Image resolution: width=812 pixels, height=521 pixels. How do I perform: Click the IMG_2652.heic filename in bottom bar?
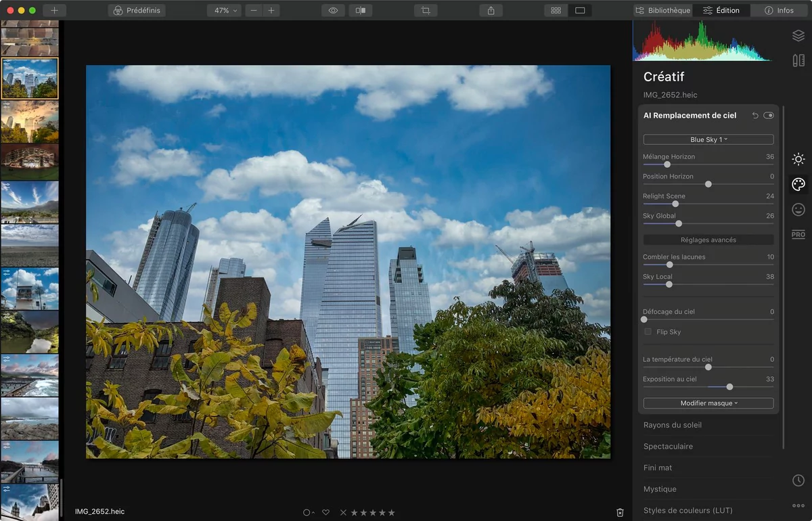(x=99, y=512)
